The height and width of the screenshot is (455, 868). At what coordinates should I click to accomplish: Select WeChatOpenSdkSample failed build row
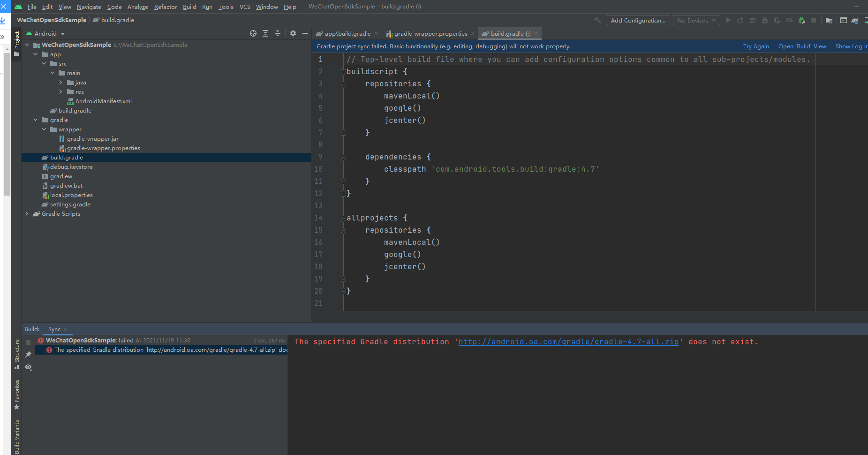[162, 341]
